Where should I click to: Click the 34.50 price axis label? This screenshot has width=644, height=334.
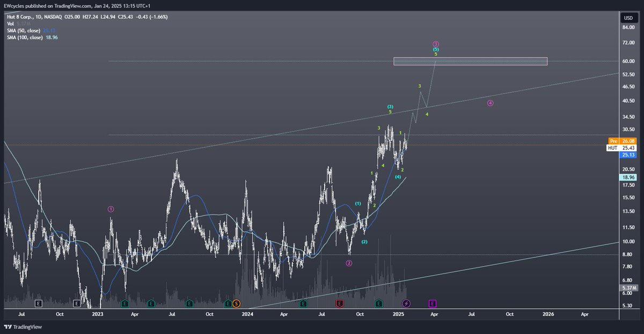[x=628, y=117]
